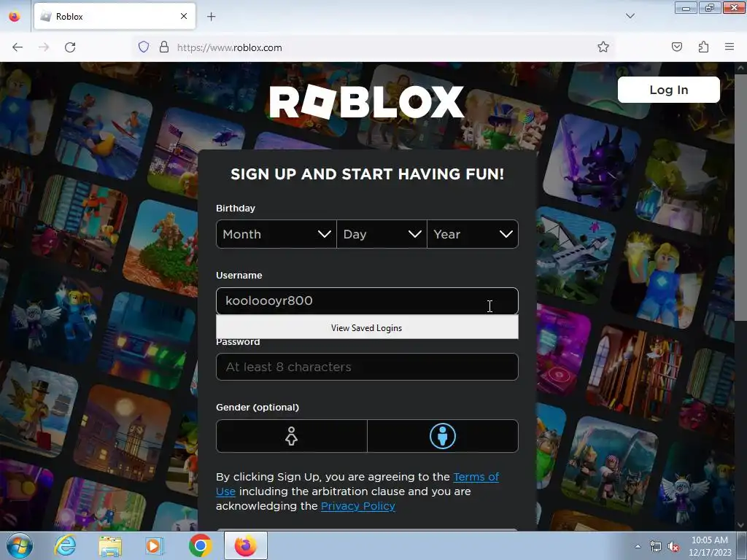
Task: Click the Log In button
Action: click(668, 90)
